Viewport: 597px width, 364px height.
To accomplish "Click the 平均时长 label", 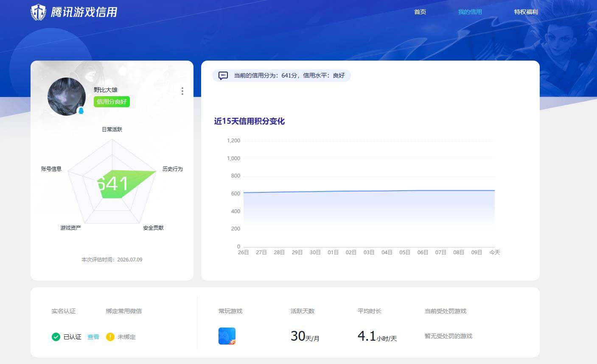I will coord(370,311).
